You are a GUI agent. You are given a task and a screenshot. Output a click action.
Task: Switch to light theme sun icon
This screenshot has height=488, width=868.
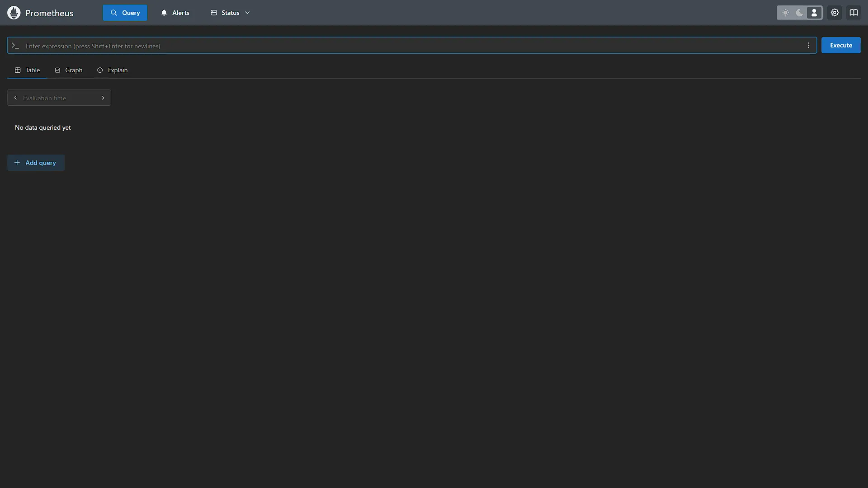(785, 13)
